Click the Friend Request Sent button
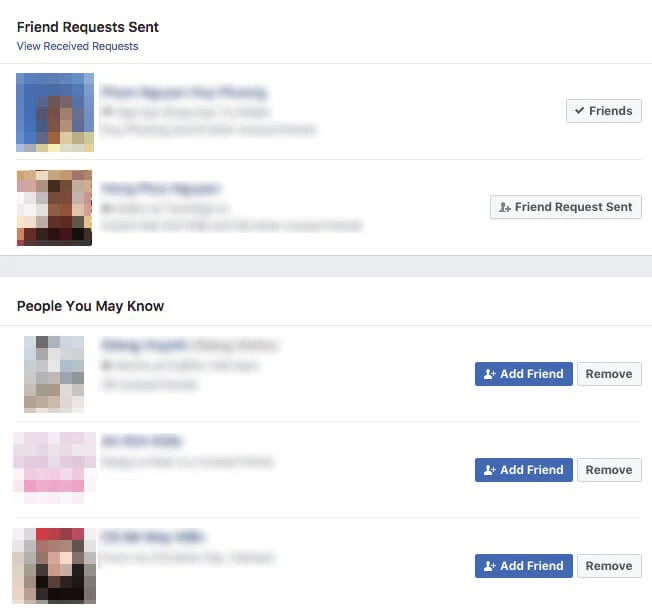 click(x=566, y=207)
